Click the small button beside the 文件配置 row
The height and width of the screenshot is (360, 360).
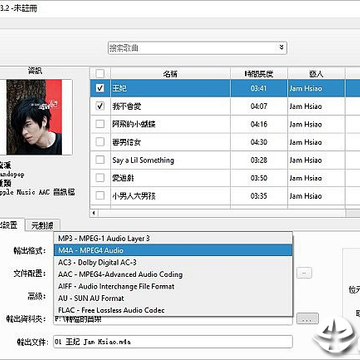pyautogui.click(x=304, y=273)
